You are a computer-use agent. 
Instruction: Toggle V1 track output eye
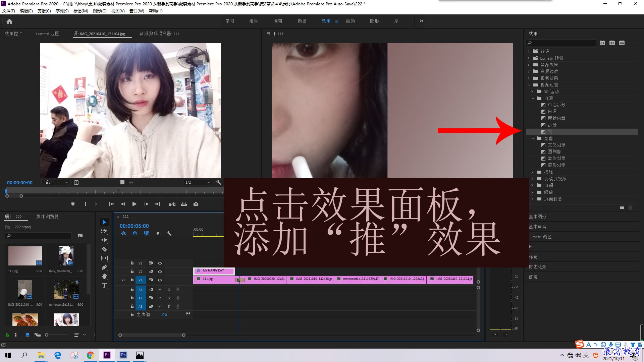tap(160, 280)
